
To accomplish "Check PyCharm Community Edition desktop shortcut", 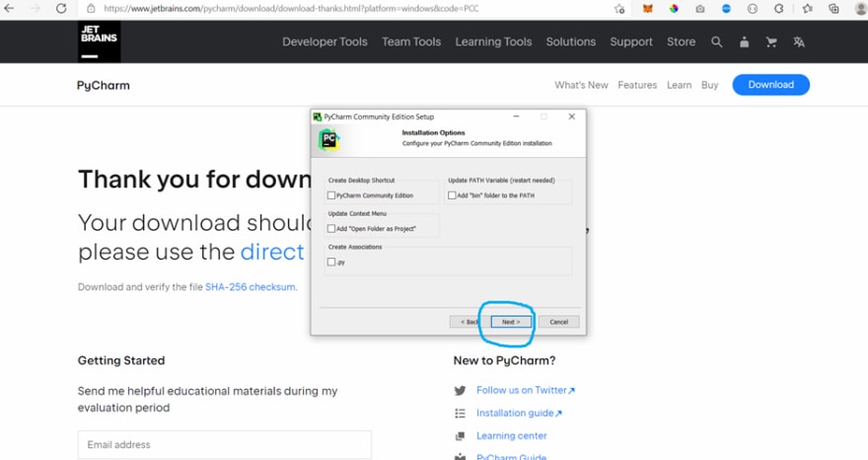I will (x=331, y=195).
